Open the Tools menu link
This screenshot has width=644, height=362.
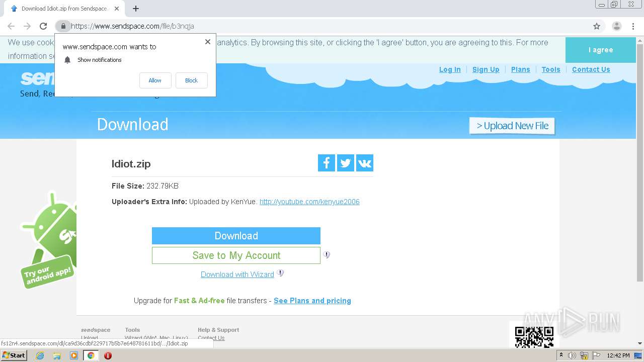click(551, 69)
